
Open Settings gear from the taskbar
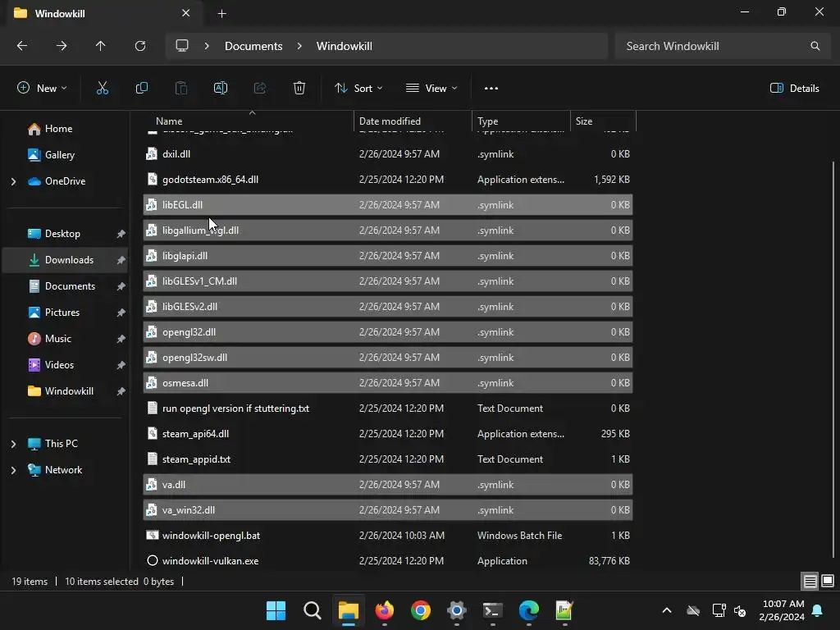(457, 610)
